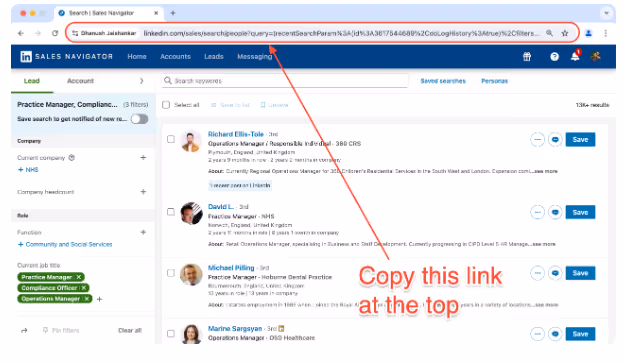Expand Michael Pilling's About with see more
This screenshot has width=623, height=363.
pos(547,305)
